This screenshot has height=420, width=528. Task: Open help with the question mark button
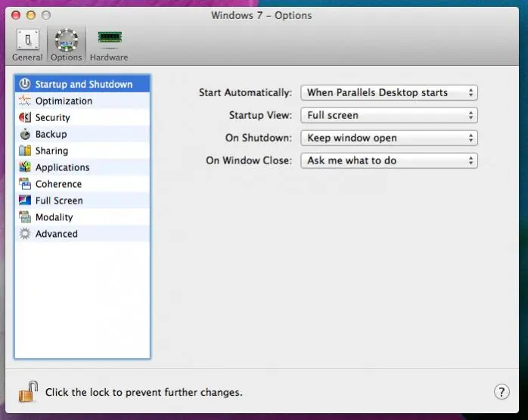pos(501,391)
